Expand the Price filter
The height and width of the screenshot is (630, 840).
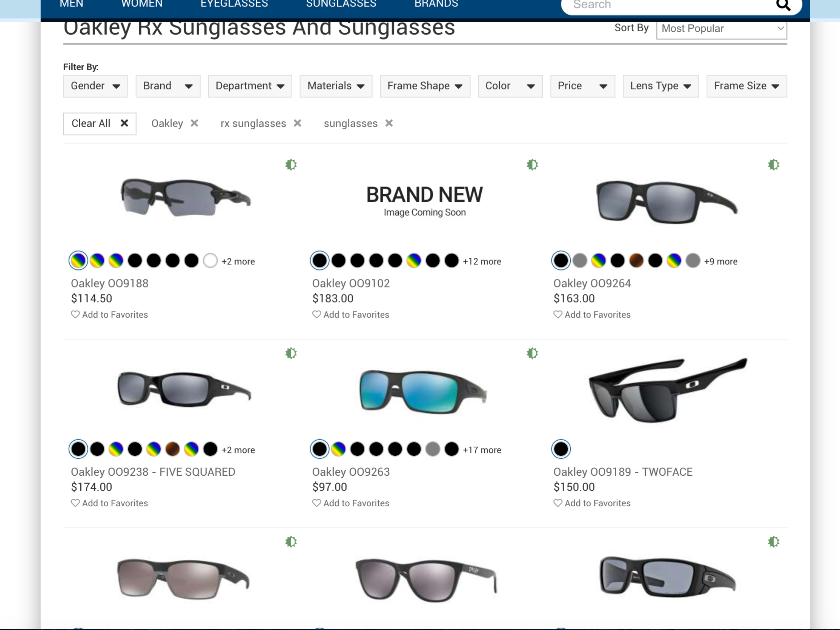click(x=582, y=86)
